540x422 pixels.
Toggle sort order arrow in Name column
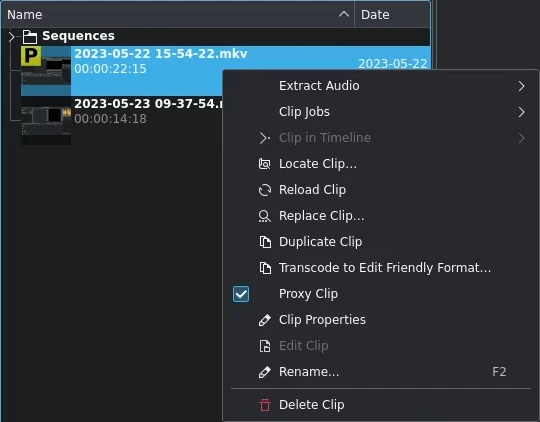pyautogui.click(x=344, y=14)
